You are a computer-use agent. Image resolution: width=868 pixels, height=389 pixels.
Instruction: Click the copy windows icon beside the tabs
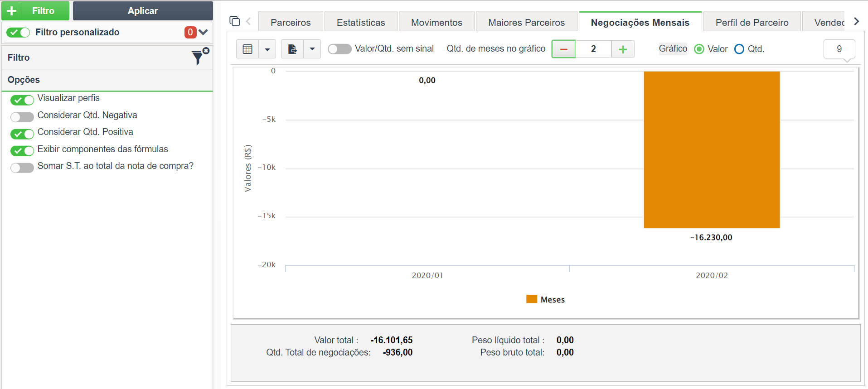pos(234,21)
